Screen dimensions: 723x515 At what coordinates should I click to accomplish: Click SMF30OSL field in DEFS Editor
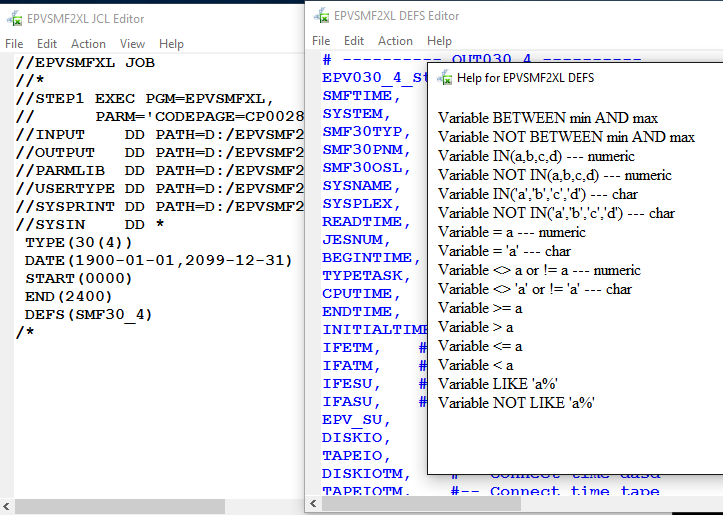[x=367, y=168]
